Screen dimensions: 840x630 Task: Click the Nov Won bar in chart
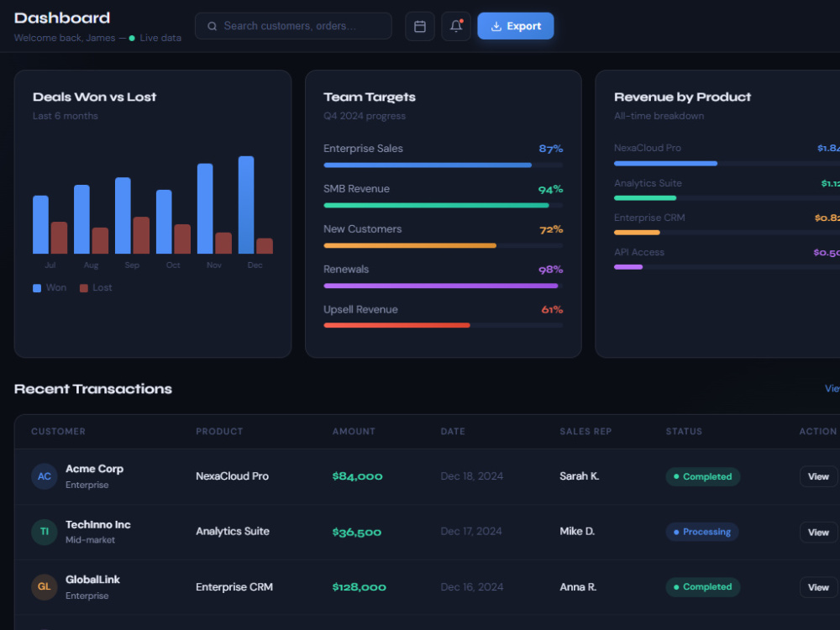[x=205, y=208]
